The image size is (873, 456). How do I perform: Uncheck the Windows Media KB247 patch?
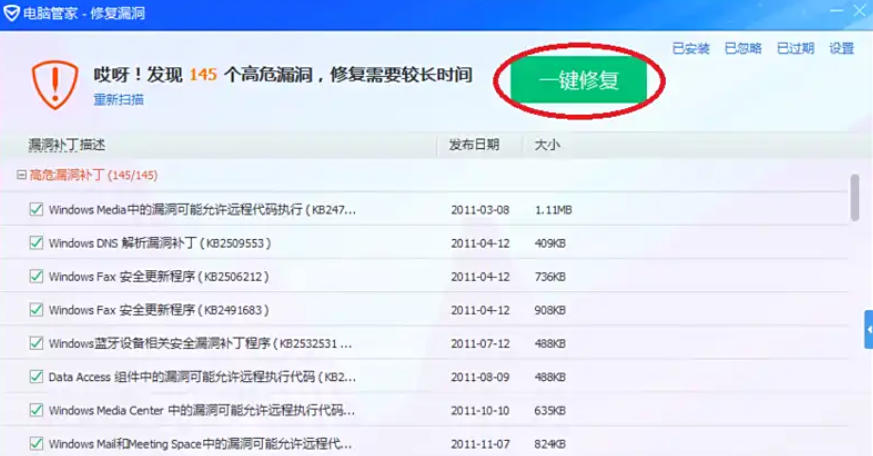coord(37,210)
